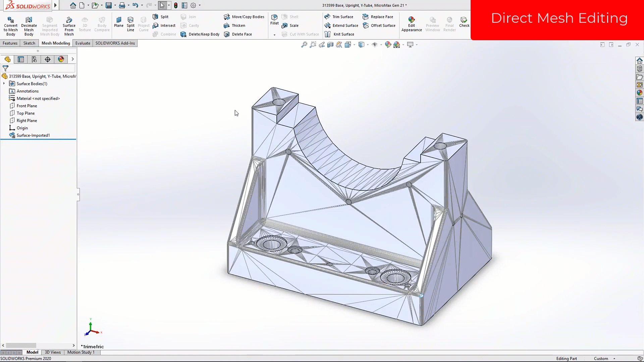Expand the Surface Bodies(1) folder
The height and width of the screenshot is (362, 644).
point(4,83)
